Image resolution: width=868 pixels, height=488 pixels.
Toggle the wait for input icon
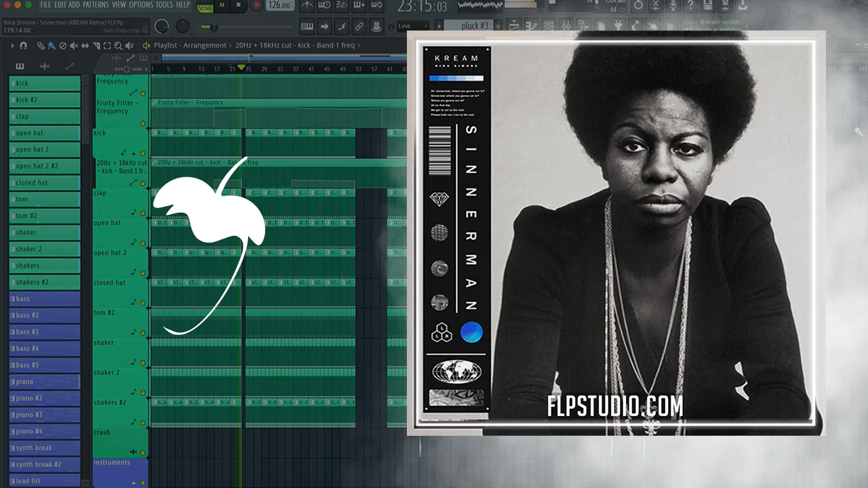[x=325, y=5]
